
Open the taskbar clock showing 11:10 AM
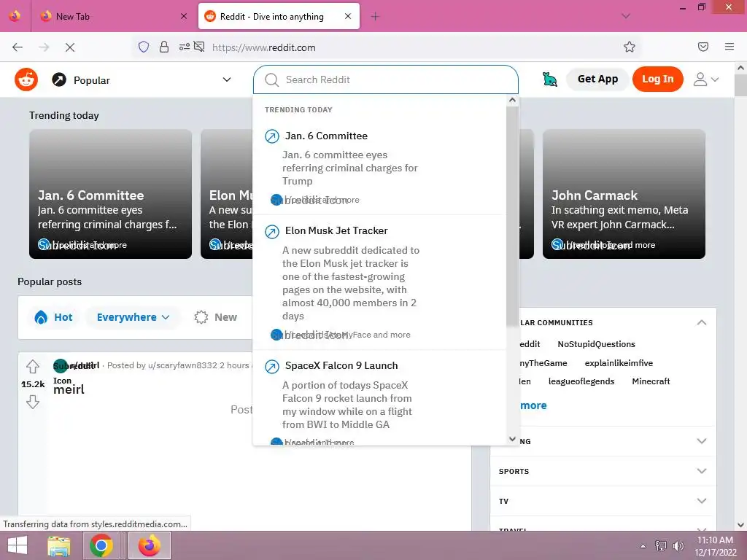(715, 545)
